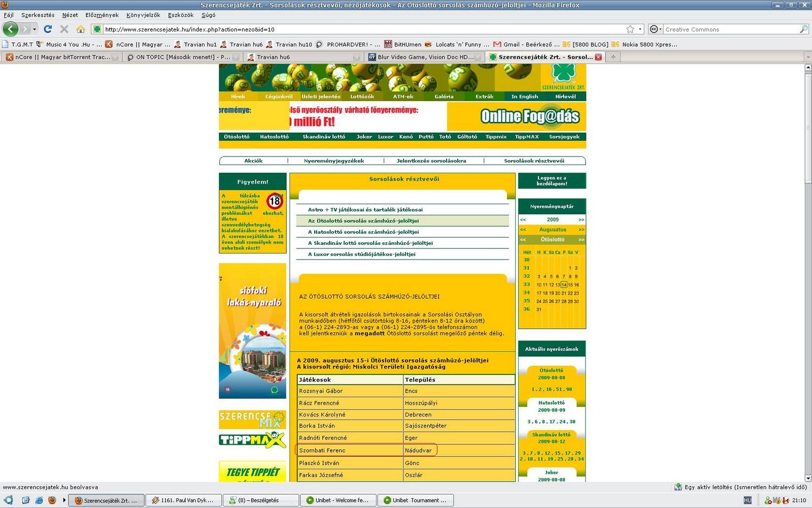Click the 18+ age warning badge
Viewport: 812px width, 508px height.
tap(275, 201)
